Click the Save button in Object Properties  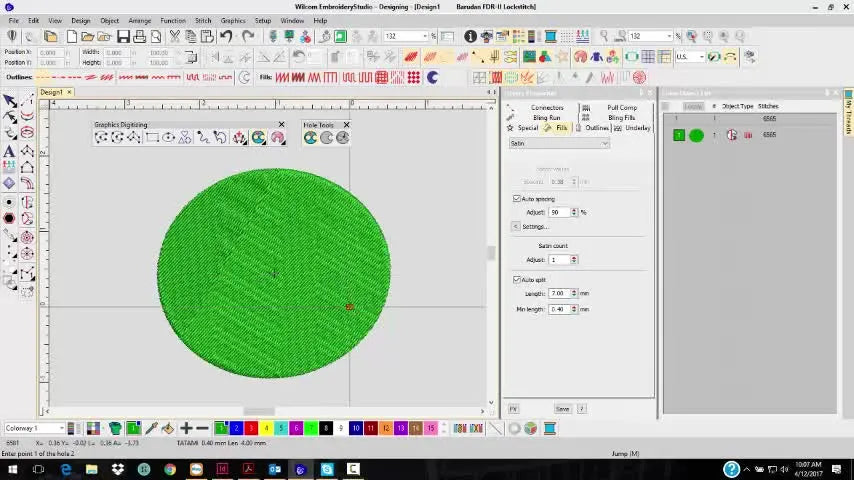(562, 409)
